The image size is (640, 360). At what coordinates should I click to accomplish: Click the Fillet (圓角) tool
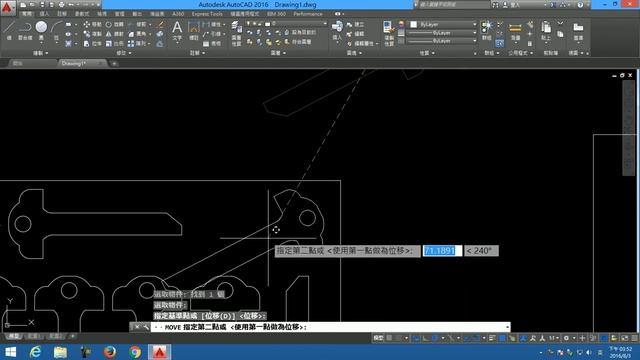click(137, 34)
